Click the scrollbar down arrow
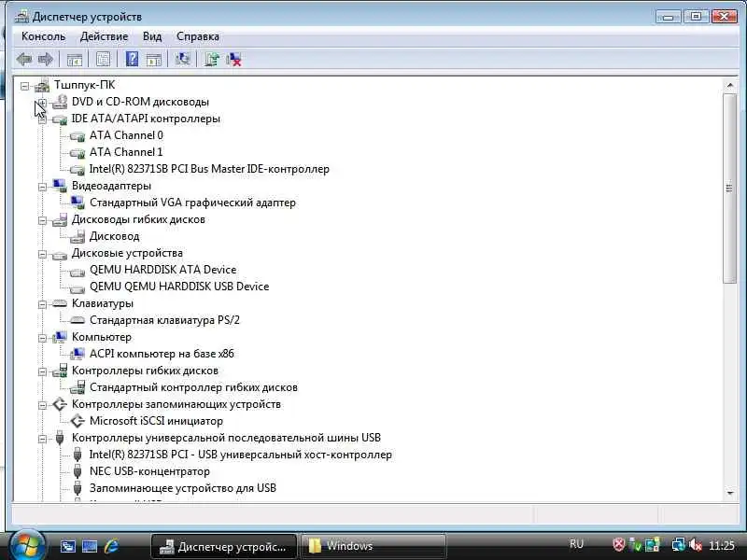The width and height of the screenshot is (747, 560). 730,494
